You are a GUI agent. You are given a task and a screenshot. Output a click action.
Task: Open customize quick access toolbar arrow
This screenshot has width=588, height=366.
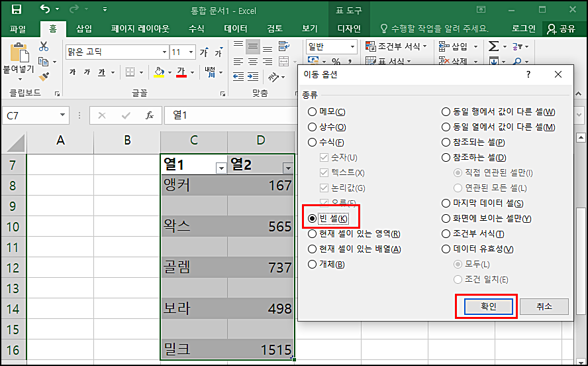pyautogui.click(x=105, y=9)
